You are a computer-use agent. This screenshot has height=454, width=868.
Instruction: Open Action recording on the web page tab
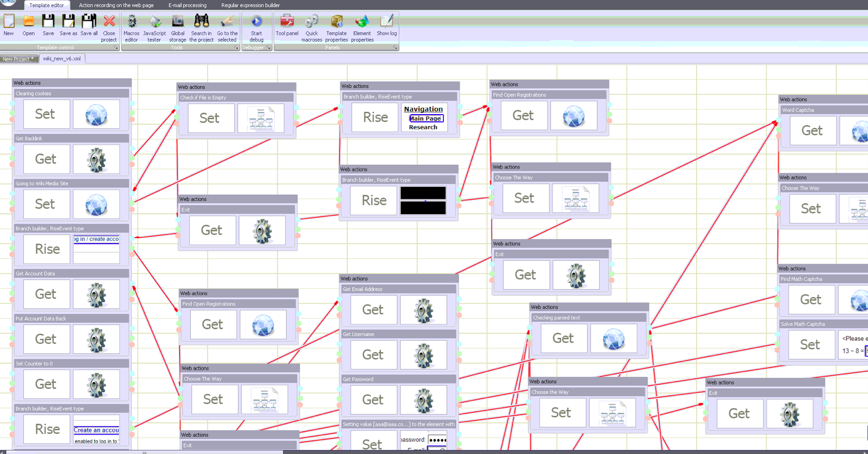pyautogui.click(x=116, y=5)
